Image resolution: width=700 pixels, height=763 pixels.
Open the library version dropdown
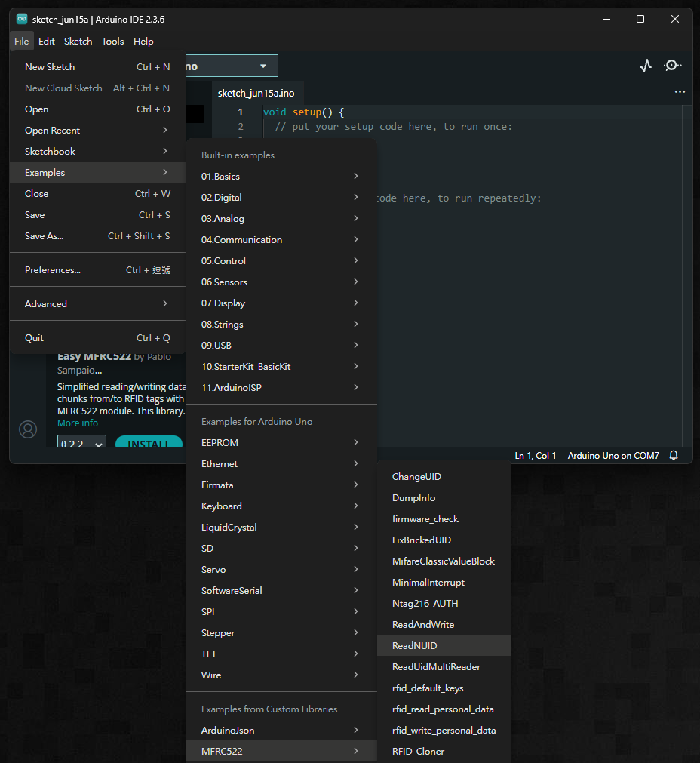pos(81,444)
